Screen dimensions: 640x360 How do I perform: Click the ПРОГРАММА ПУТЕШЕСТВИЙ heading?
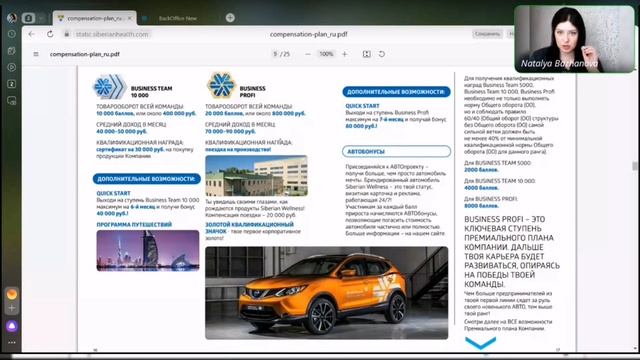[134, 224]
